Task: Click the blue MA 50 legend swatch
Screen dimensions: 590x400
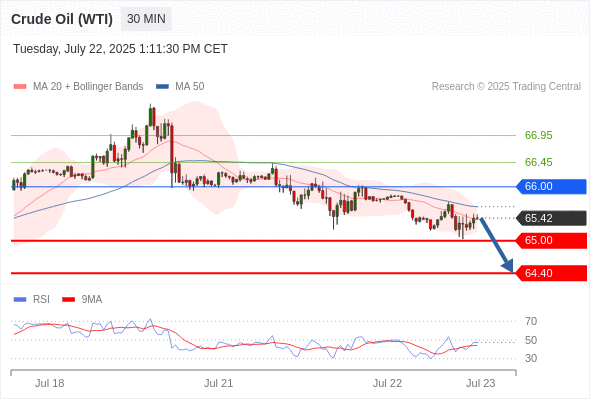Action: [x=162, y=87]
